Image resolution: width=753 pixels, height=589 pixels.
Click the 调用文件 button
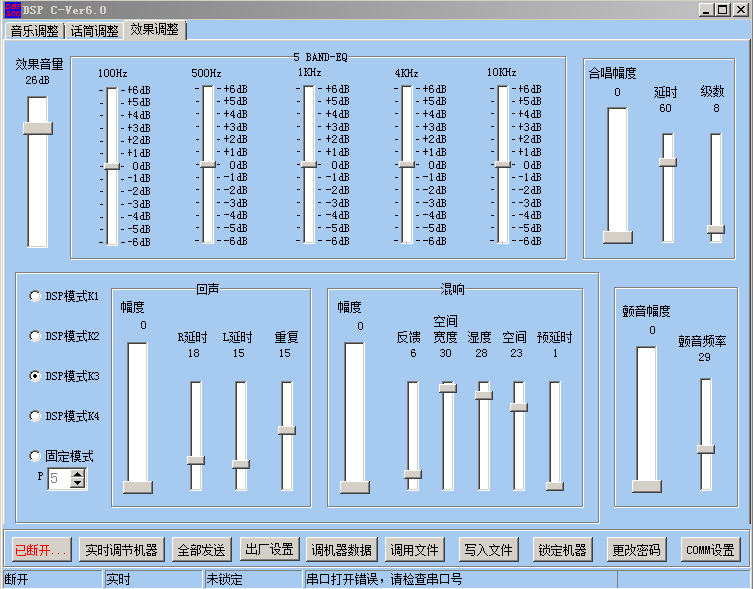[414, 550]
